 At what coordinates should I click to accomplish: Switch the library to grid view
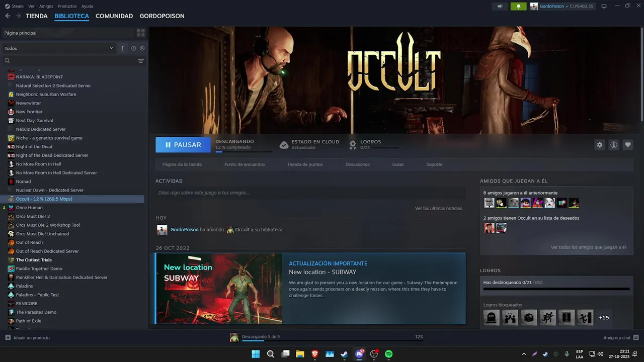141,33
